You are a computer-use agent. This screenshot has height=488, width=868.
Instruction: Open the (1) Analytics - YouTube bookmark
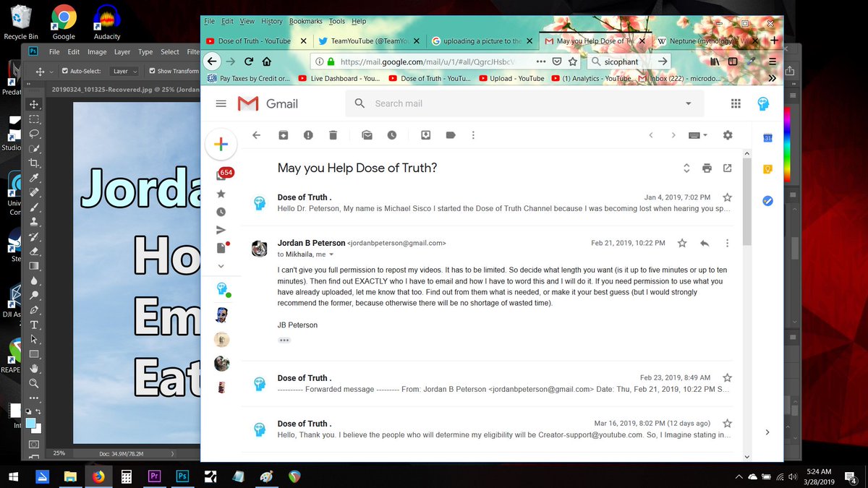(591, 78)
